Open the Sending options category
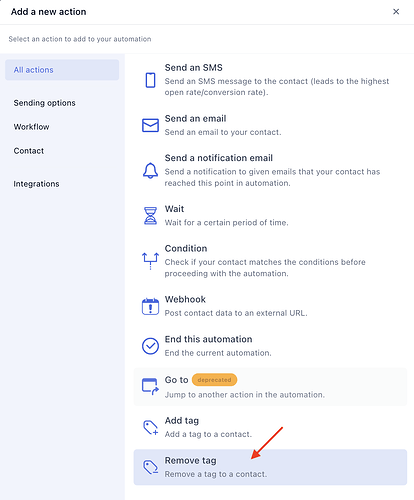Screen dimensions: 414x500 point(44,103)
